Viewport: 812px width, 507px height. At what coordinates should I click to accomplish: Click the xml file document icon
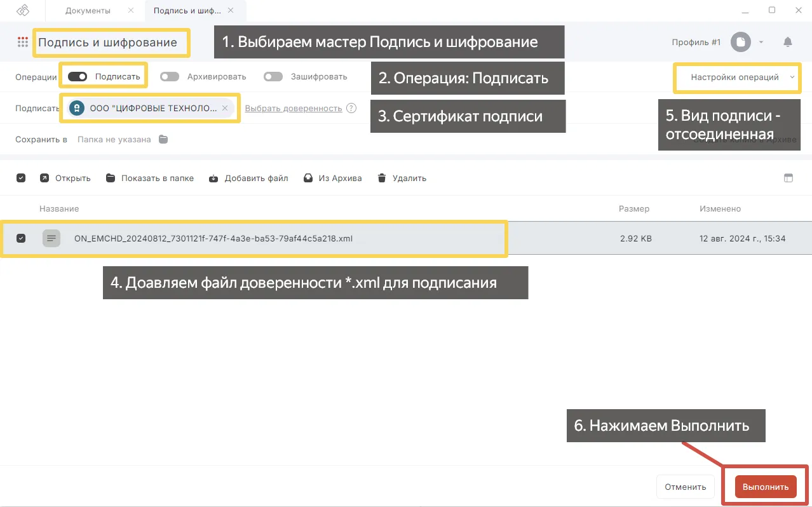[x=51, y=238]
